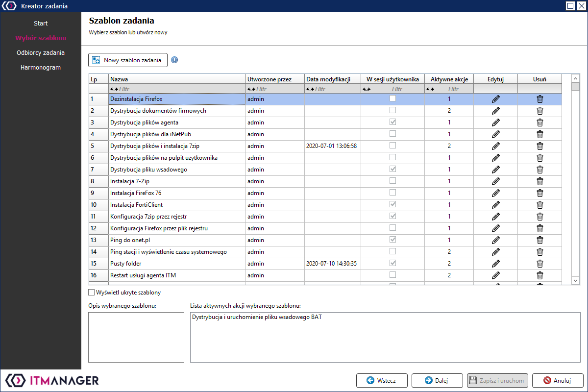Open editor for Dystrybucja plików dla iNetPub
This screenshot has width=588, height=392.
point(495,134)
